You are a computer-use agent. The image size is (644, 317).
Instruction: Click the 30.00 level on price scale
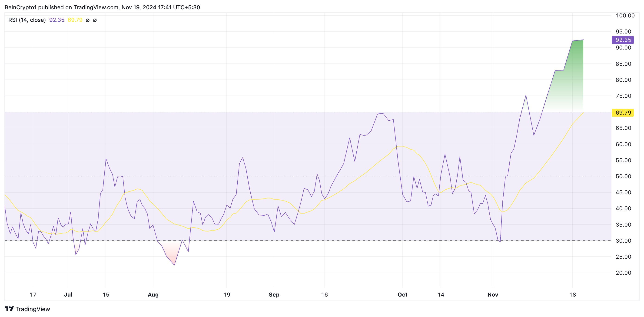[623, 241]
